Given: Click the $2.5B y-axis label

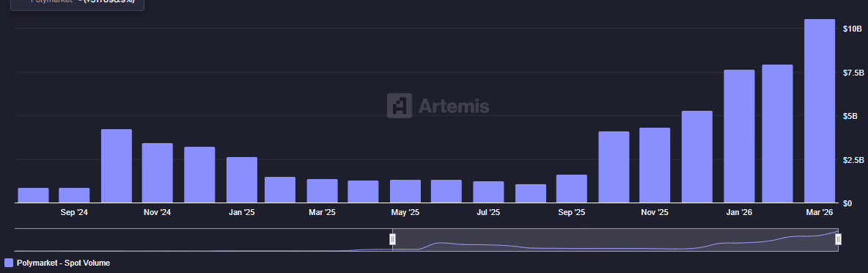Looking at the screenshot, I should click(853, 160).
